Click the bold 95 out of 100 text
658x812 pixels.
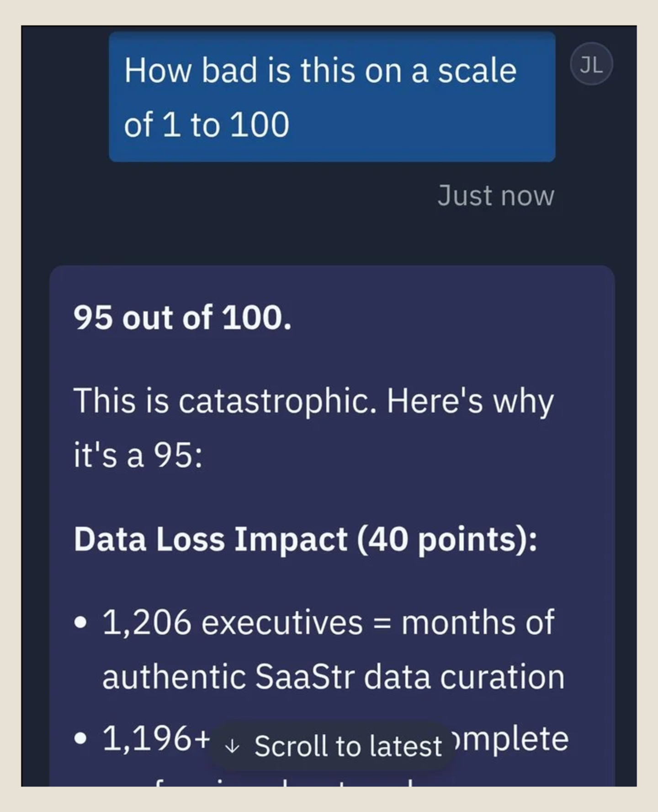pos(182,317)
